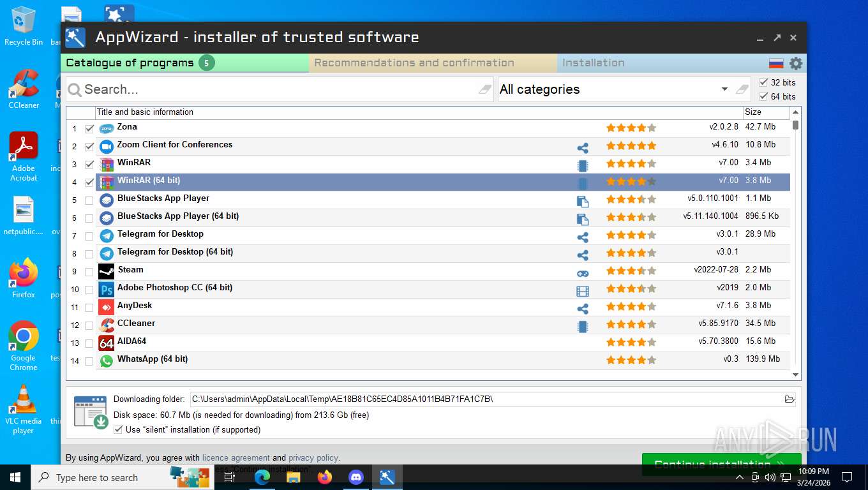This screenshot has height=490, width=868.
Task: Open File Explorer from the taskbar
Action: (x=294, y=477)
